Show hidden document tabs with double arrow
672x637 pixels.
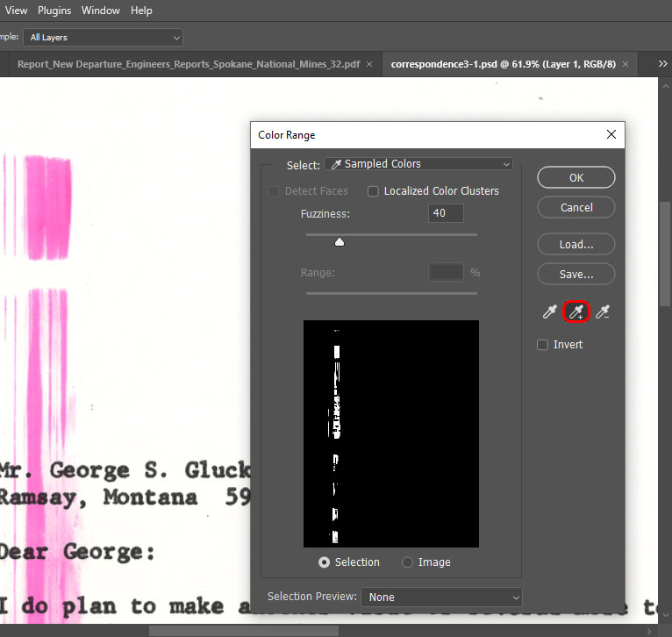pyautogui.click(x=662, y=64)
